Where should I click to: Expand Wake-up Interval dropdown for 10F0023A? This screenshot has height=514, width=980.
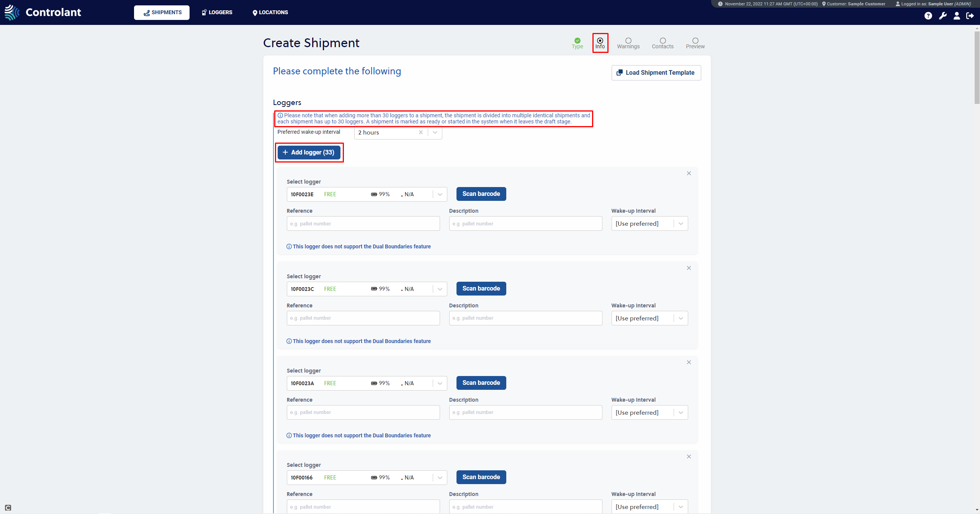point(650,412)
